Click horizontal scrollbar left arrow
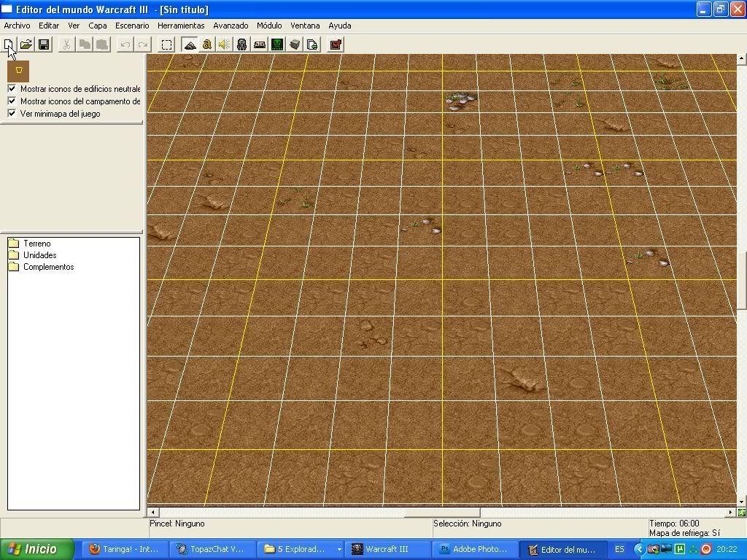This screenshot has width=747, height=560. click(x=152, y=513)
